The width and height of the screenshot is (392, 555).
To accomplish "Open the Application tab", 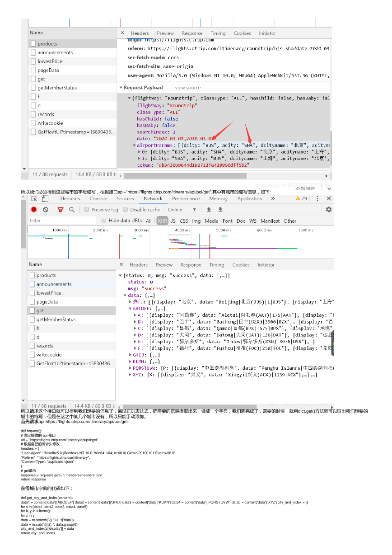I will tap(250, 198).
